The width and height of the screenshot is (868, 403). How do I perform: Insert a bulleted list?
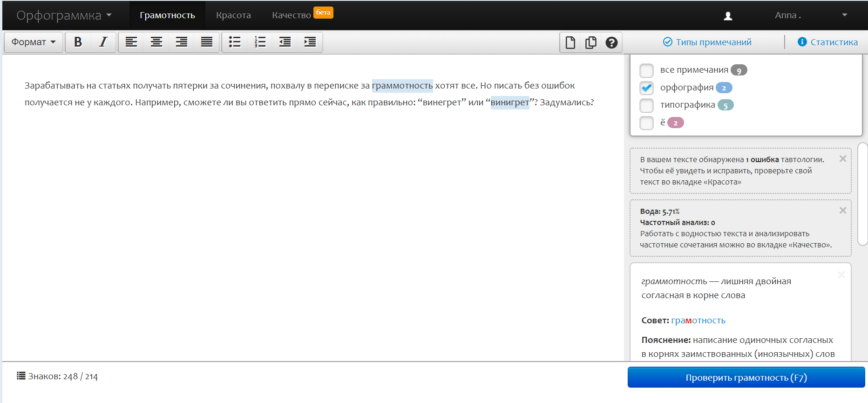pos(235,42)
